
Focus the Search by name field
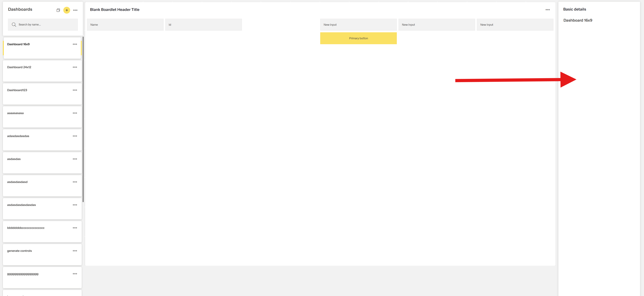(x=46, y=25)
